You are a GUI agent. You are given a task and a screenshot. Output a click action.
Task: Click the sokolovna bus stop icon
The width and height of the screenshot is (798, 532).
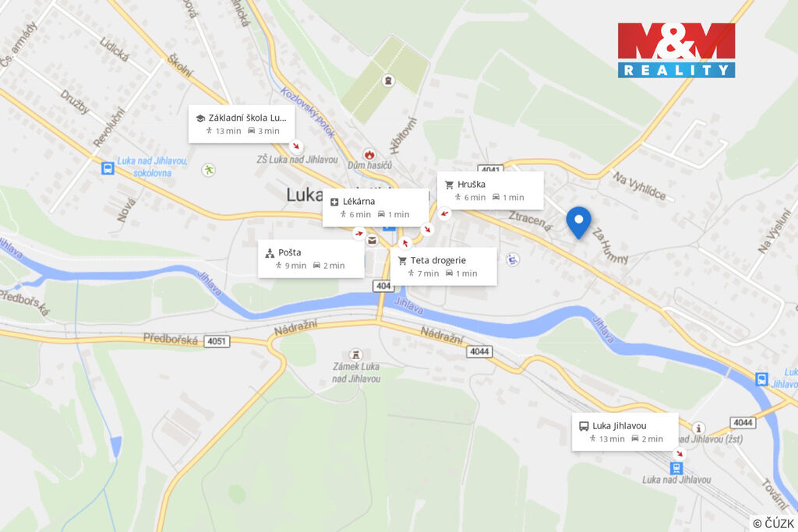click(x=108, y=167)
